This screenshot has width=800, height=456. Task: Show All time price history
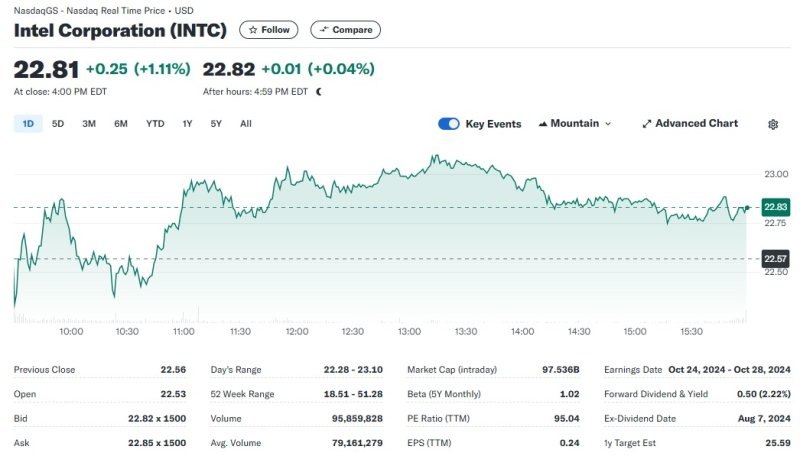pos(246,124)
